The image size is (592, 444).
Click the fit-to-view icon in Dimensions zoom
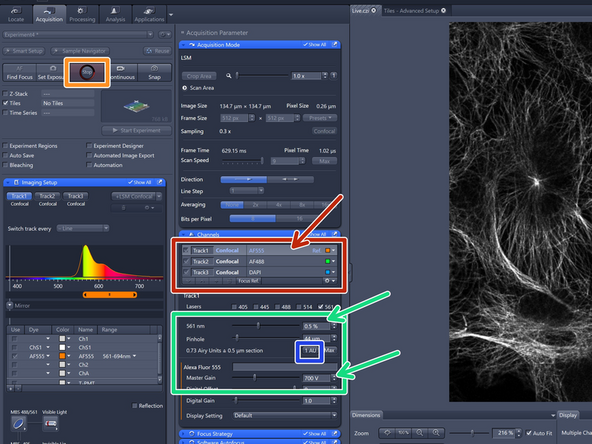387,433
